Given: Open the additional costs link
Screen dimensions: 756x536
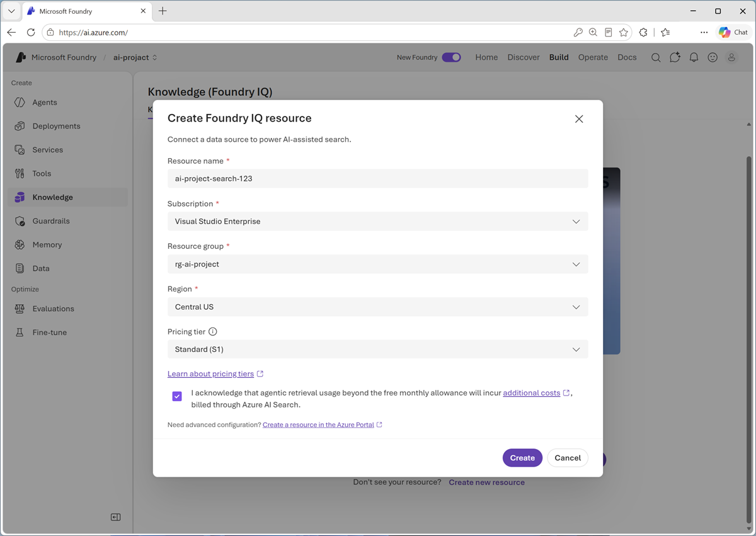Looking at the screenshot, I should 531,392.
